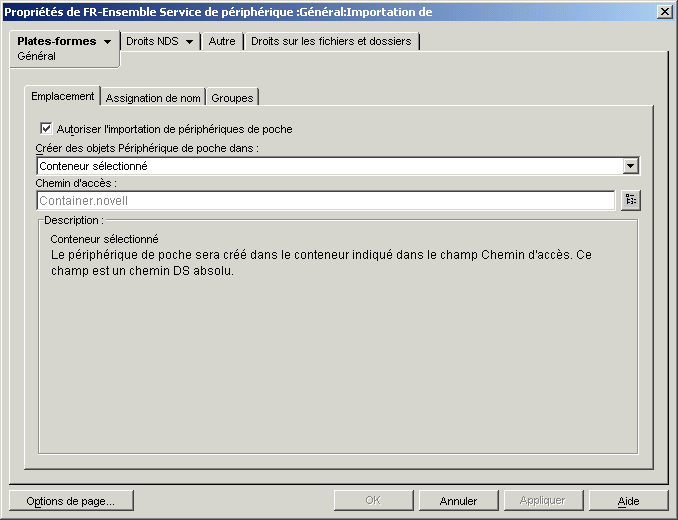Image resolution: width=678 pixels, height=520 pixels.
Task: Click the Annuler button
Action: [x=458, y=501]
